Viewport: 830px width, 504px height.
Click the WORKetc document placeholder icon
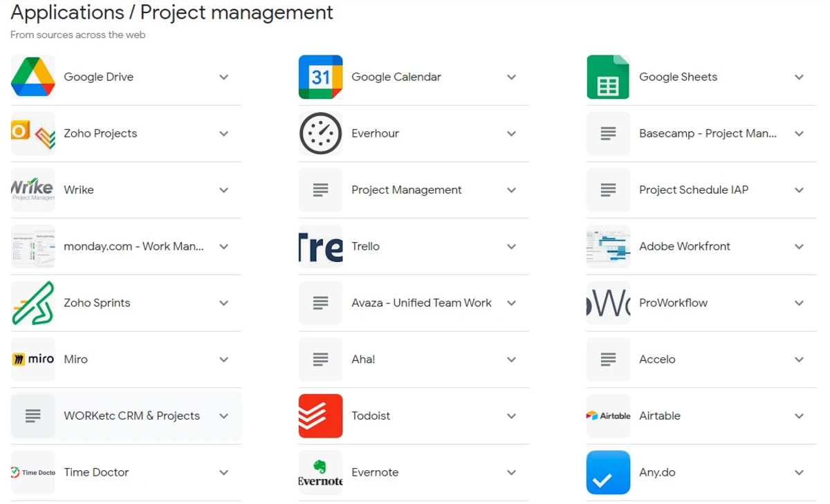pyautogui.click(x=33, y=416)
